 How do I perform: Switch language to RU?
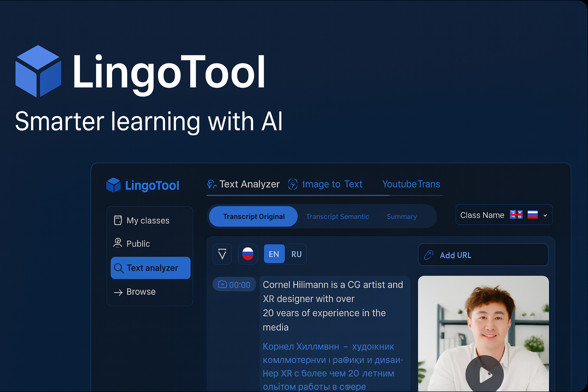296,254
